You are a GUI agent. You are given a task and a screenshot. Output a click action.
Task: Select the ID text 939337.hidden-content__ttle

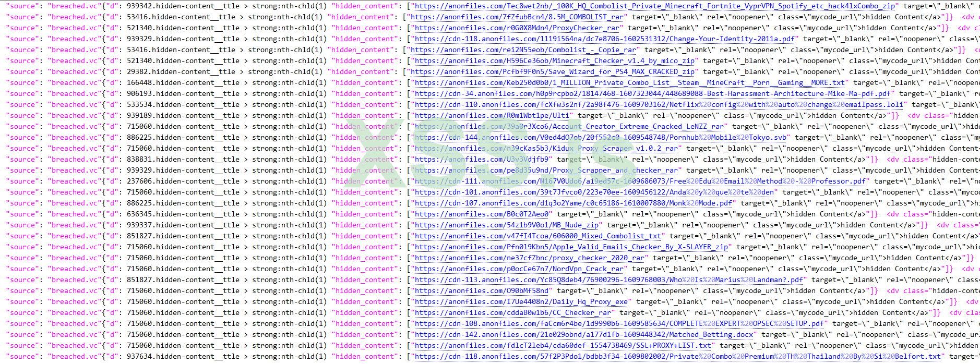183,225
